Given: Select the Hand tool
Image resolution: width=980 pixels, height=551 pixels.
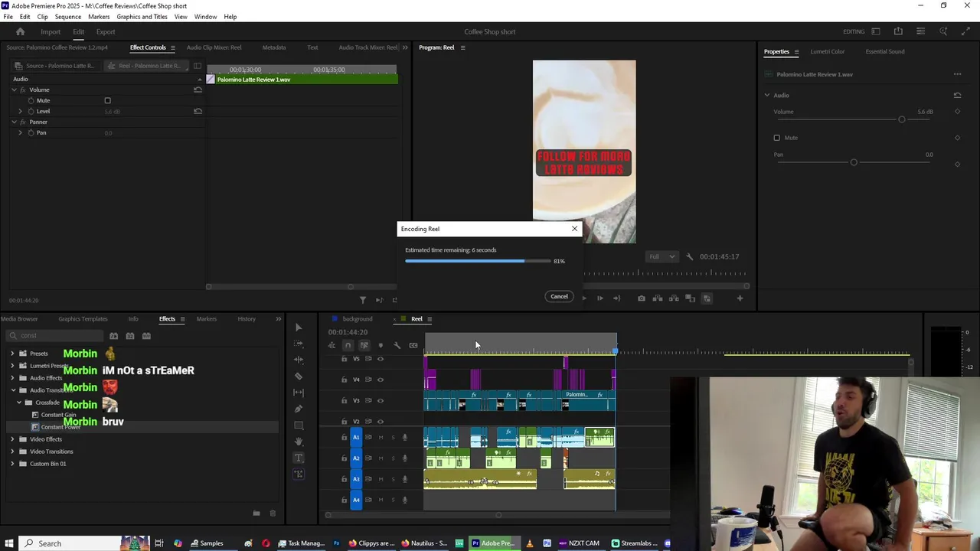Looking at the screenshot, I should click(299, 442).
